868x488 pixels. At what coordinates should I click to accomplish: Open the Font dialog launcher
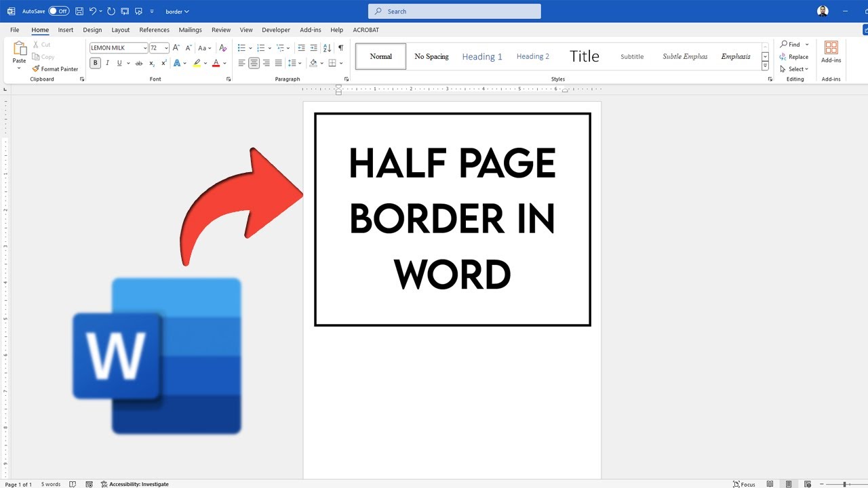[229, 79]
